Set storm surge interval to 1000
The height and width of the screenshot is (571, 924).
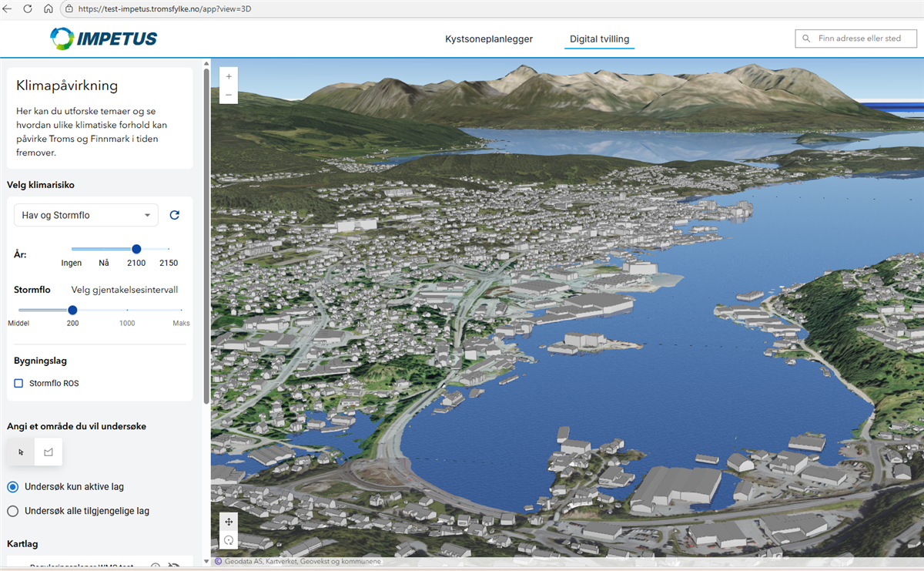(x=127, y=310)
